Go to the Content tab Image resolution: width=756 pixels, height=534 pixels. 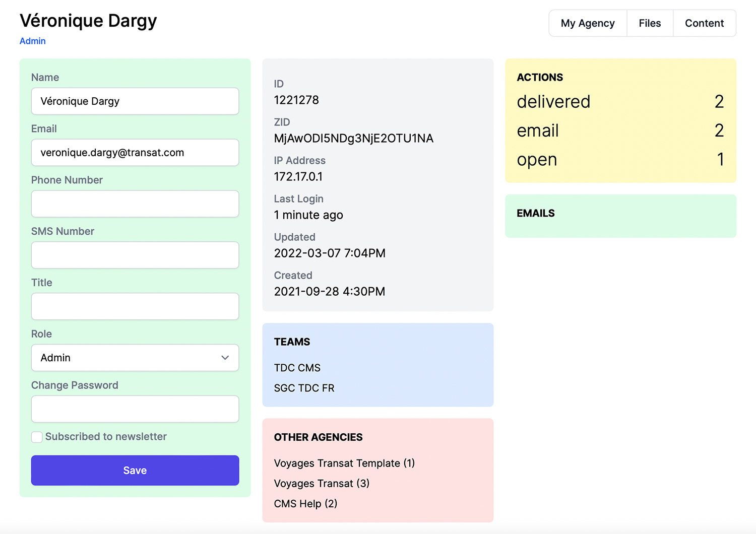click(704, 23)
